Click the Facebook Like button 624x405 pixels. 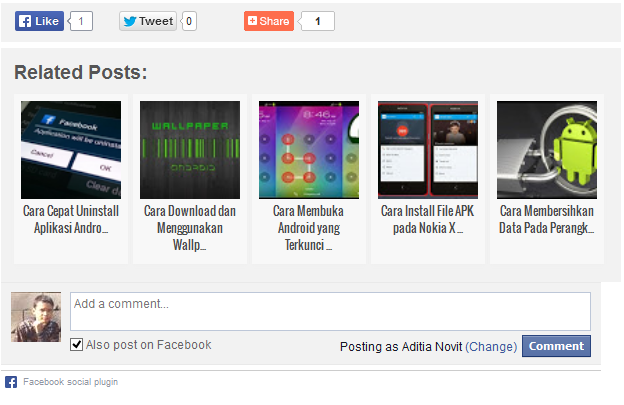coord(39,21)
